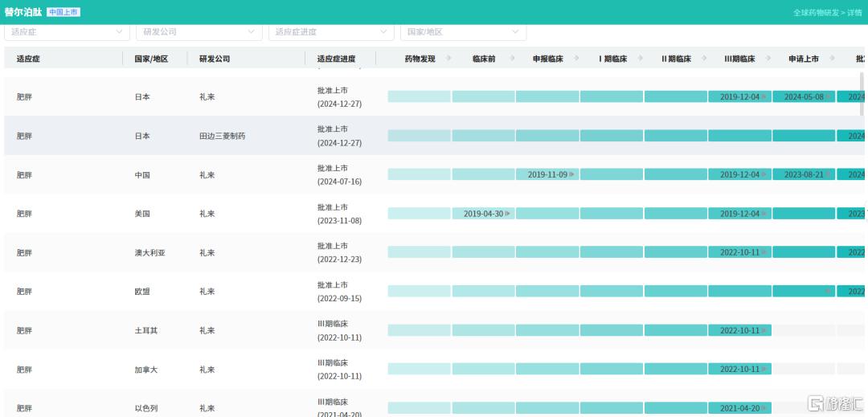
Task: Click the 批准上市 (2023-11-08) status in the 美国 row
Action: tap(339, 214)
